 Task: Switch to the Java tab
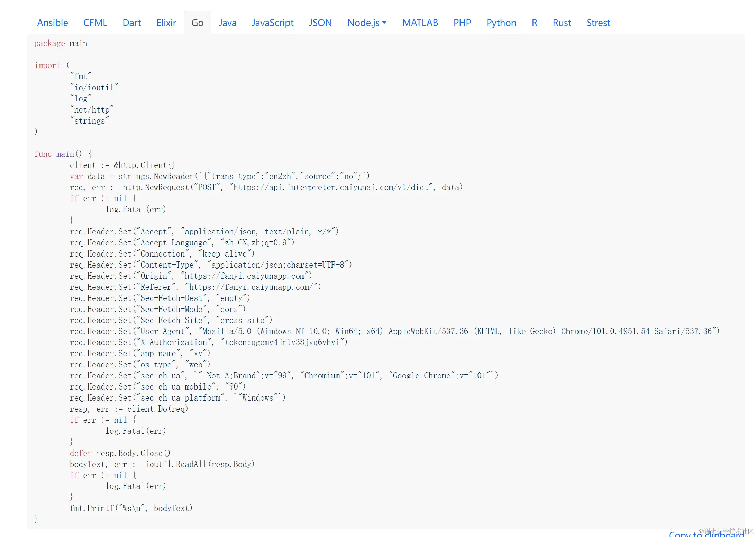click(227, 23)
